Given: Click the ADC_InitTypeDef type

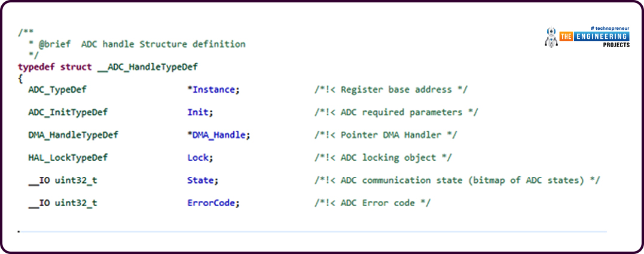Looking at the screenshot, I should click(68, 112).
